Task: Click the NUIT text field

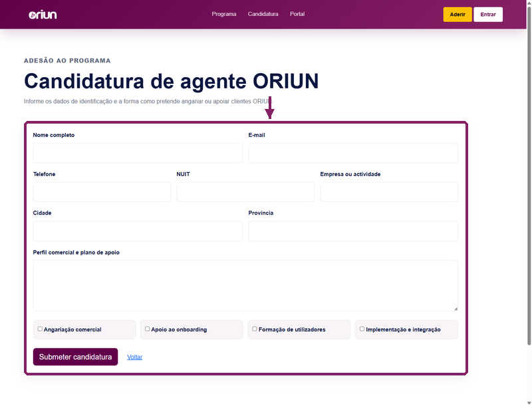Action: pos(245,192)
